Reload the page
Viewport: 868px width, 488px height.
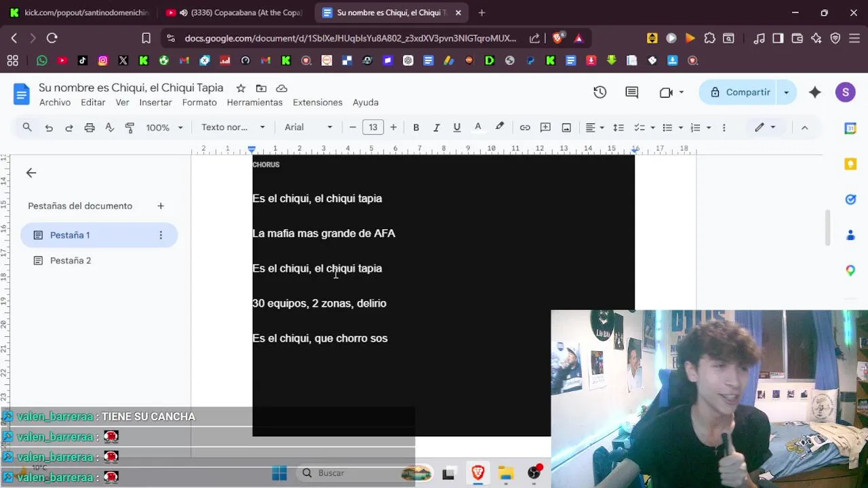[x=52, y=38]
